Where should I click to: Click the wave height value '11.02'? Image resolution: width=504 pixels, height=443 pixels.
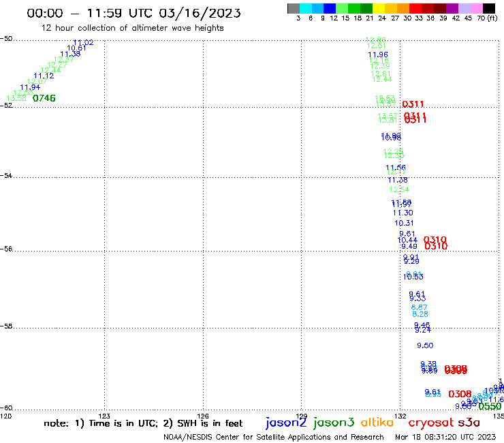83,42
